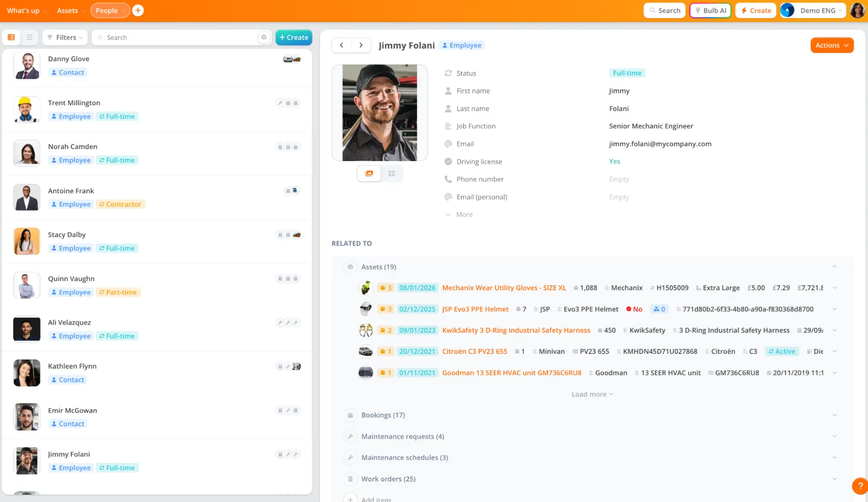Open the orange Actions button

(832, 45)
